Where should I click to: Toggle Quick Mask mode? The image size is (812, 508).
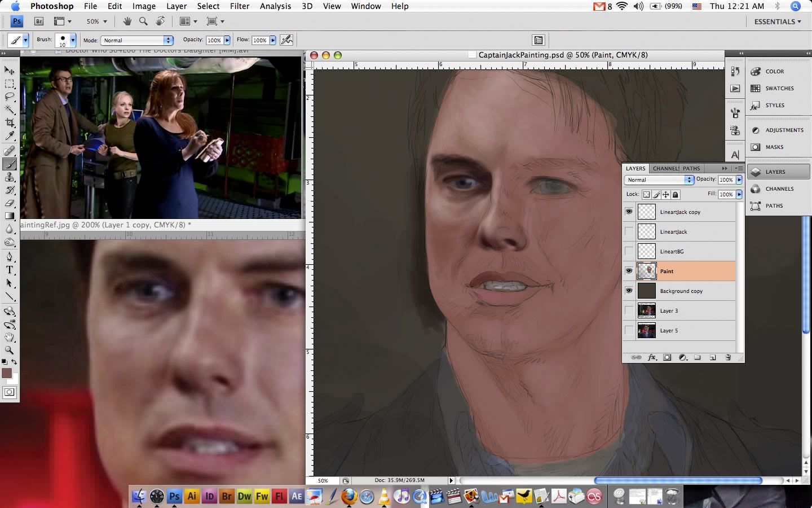coord(10,392)
